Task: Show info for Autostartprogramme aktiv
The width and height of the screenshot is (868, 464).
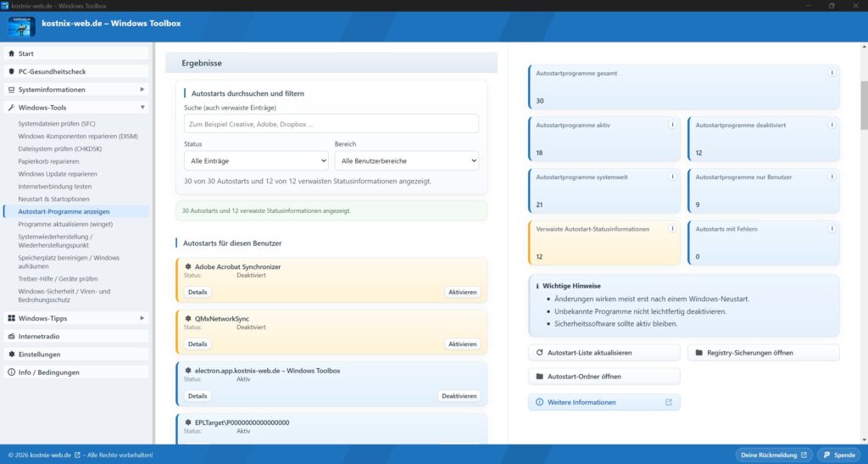Action: pos(672,125)
